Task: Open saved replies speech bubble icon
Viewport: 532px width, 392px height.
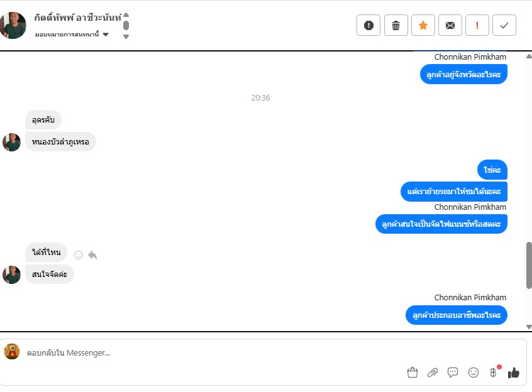Action: pyautogui.click(x=453, y=373)
